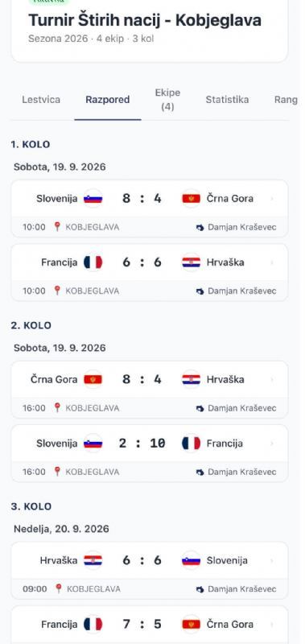Click Slovenija flag in Hrvaška–Slovenija match
The height and width of the screenshot is (644, 305).
pyautogui.click(x=192, y=560)
